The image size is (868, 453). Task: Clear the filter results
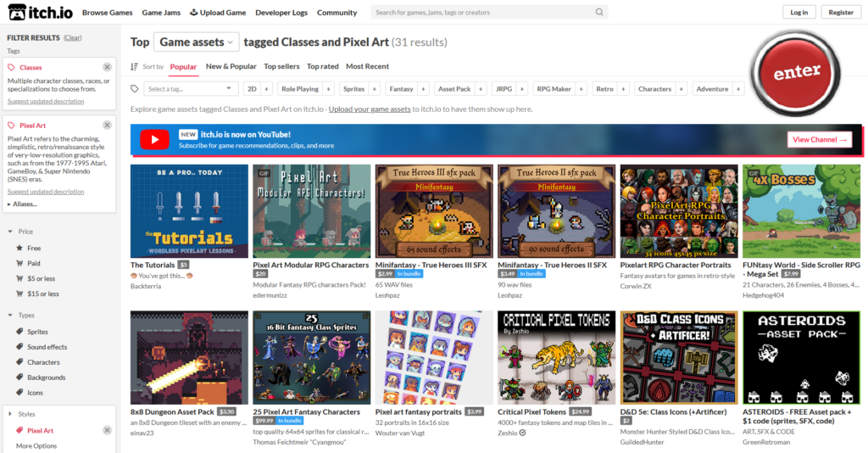[x=73, y=37]
